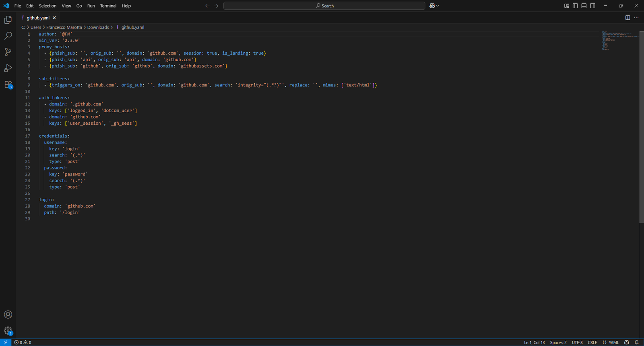Viewport: 644px width, 346px height.
Task: Click the 'login:' key on line 27
Action: pos(46,200)
